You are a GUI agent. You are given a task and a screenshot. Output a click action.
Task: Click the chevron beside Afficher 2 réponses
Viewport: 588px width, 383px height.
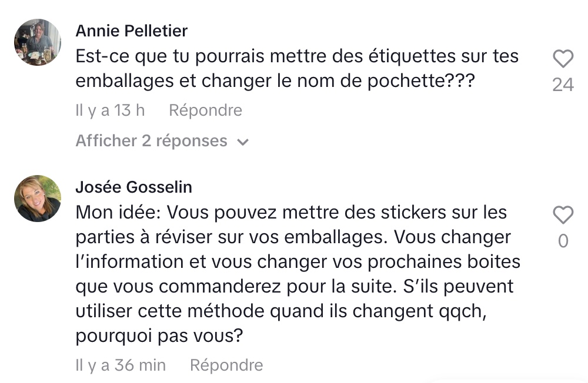coord(242,142)
